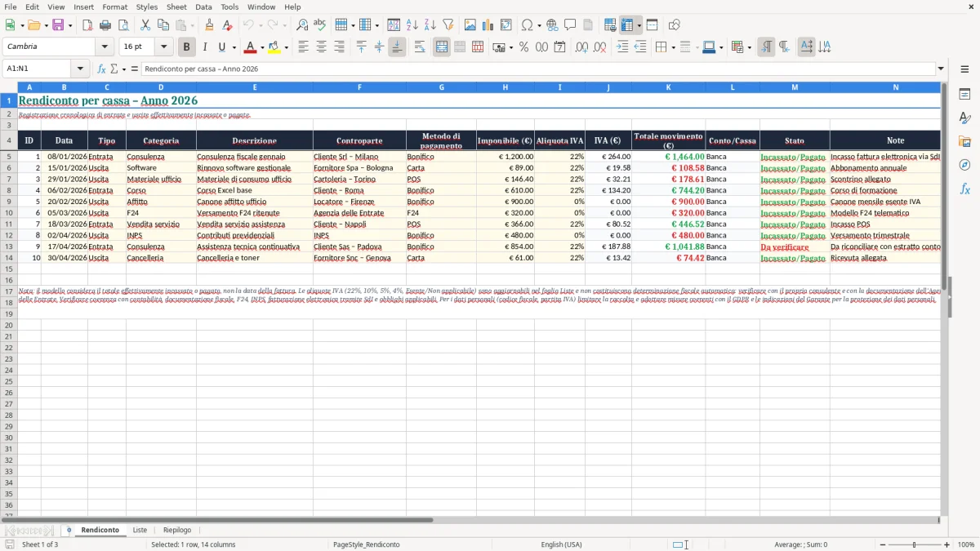Format cells as date
The image size is (980, 551).
point(559,47)
